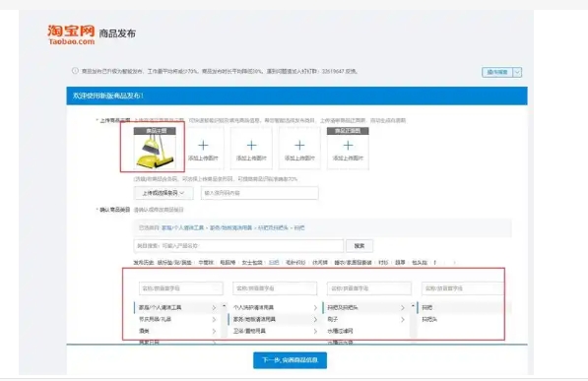
Task: Focus the second column filter input
Action: 275,288
